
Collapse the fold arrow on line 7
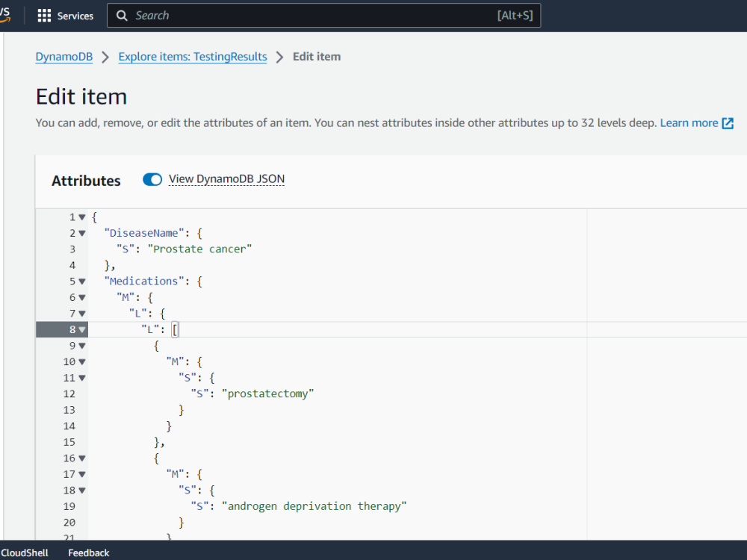point(82,314)
